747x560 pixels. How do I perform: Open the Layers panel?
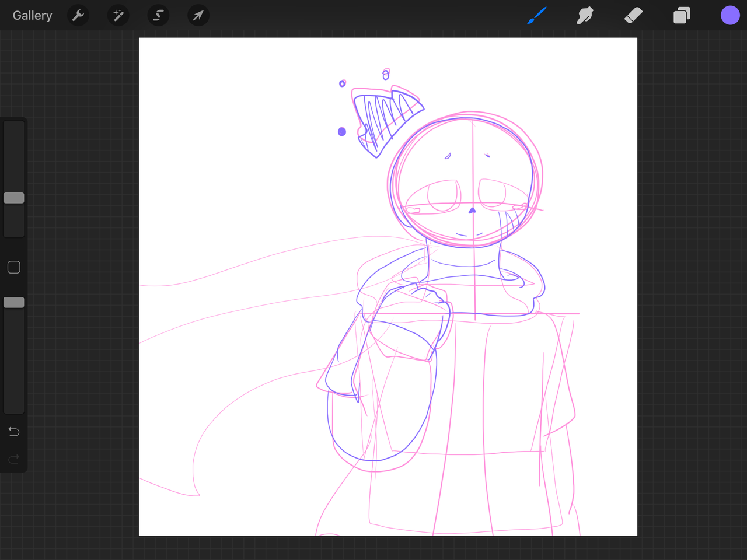(682, 16)
